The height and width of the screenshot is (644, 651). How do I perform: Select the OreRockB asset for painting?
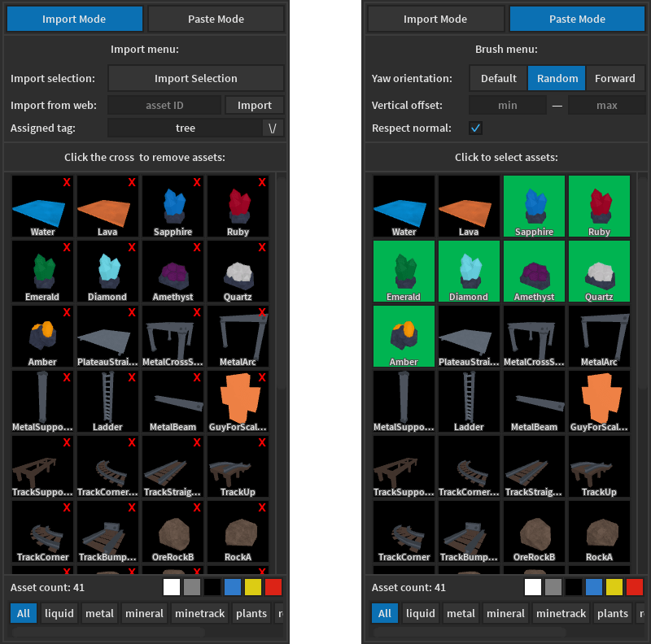(x=534, y=531)
